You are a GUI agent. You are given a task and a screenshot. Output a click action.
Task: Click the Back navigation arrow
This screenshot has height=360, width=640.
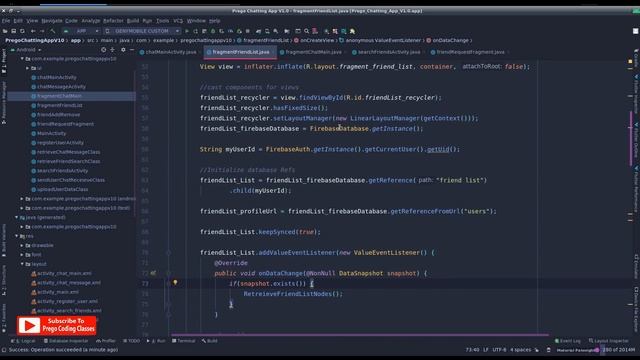[33, 31]
